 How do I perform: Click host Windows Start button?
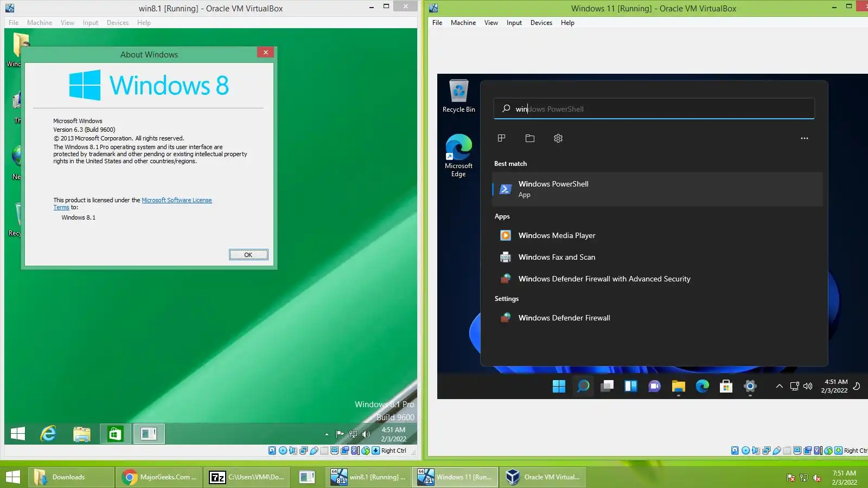point(13,477)
